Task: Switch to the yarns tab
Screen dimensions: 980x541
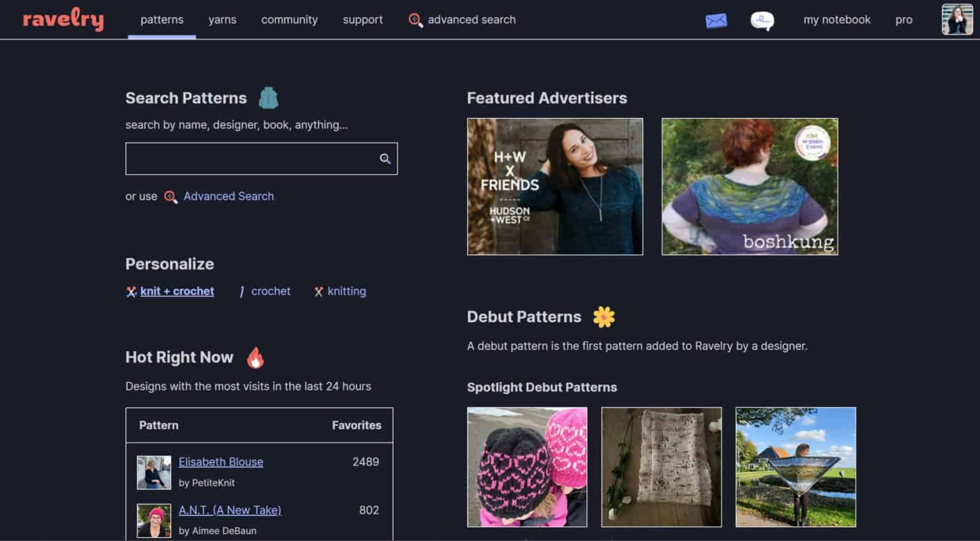Action: point(222,20)
